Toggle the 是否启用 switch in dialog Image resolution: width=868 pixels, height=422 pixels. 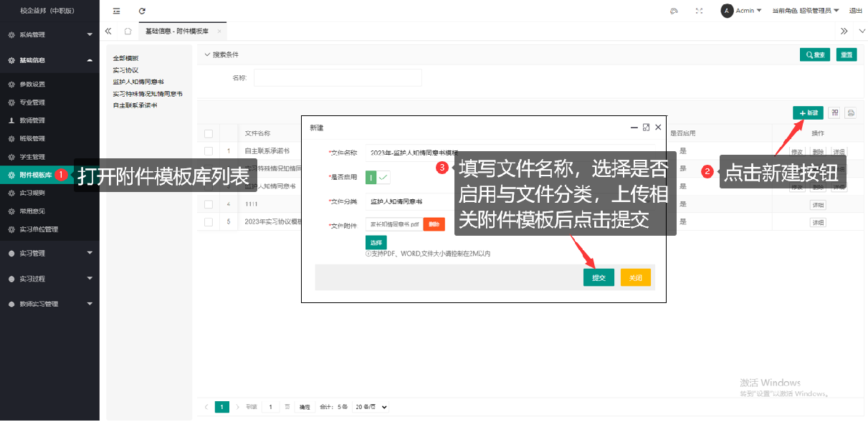(378, 177)
